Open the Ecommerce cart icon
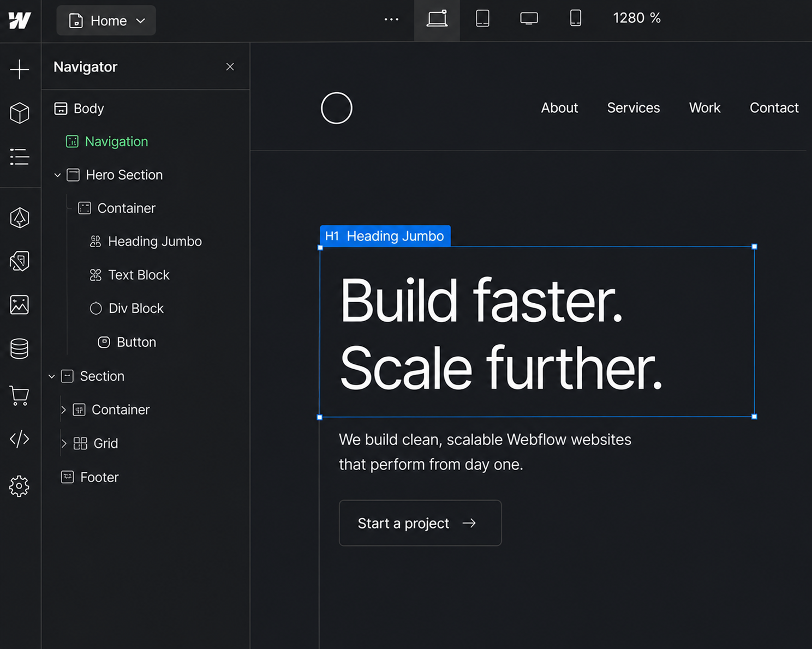Viewport: 812px width, 649px height. tap(20, 395)
